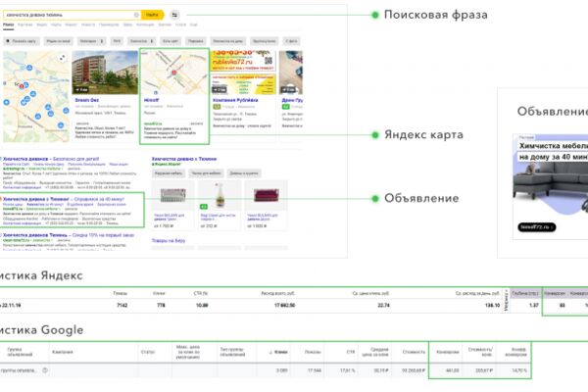Open search settings via the sliders icon
Screen dimensions: 588x392
pyautogui.click(x=174, y=15)
